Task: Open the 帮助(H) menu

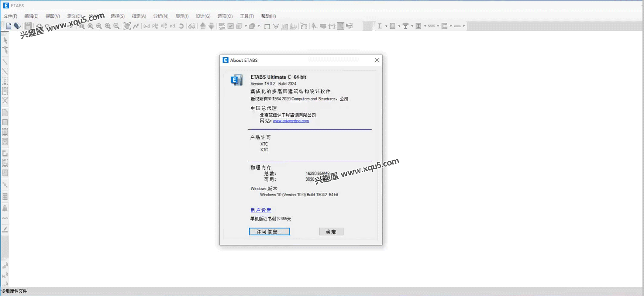Action: click(x=268, y=16)
